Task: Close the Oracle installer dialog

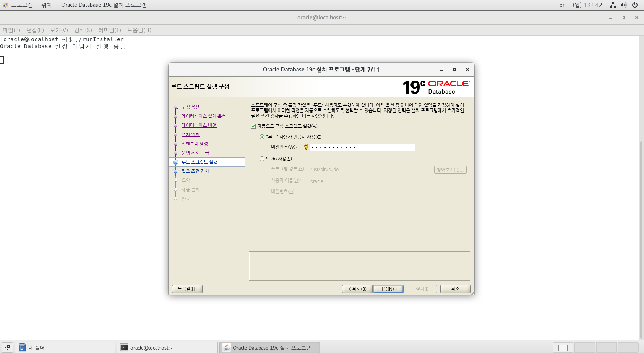Action: coord(467,70)
